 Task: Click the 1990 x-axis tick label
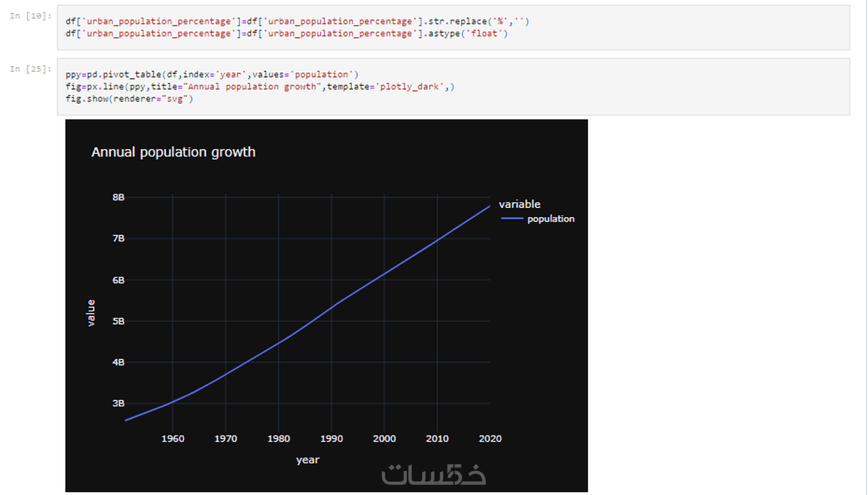pos(332,439)
